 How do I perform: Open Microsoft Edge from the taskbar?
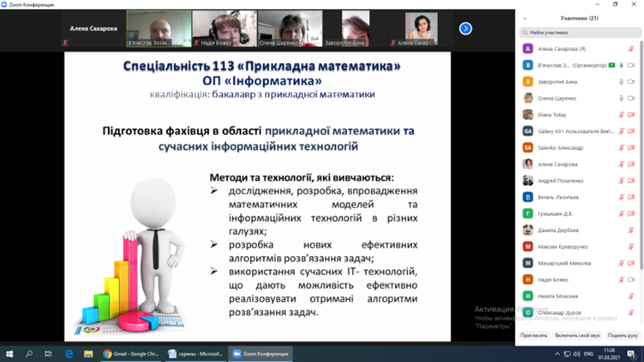point(68,354)
